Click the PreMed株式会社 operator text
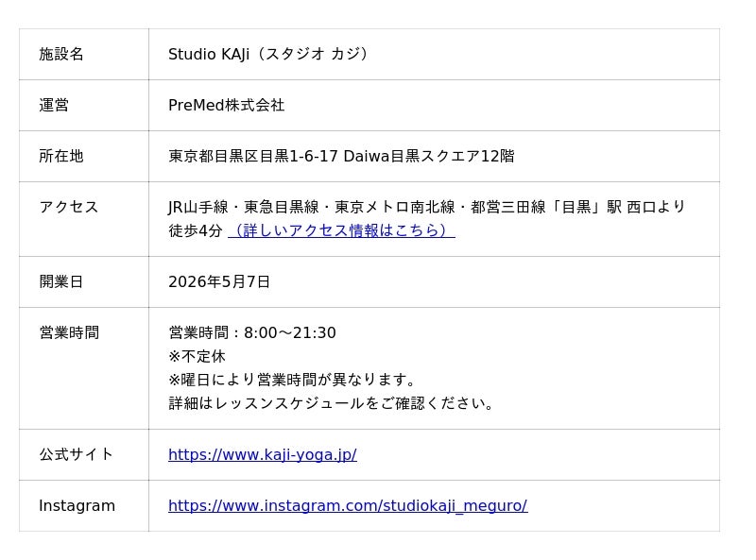This screenshot has height=560, width=756. (227, 105)
